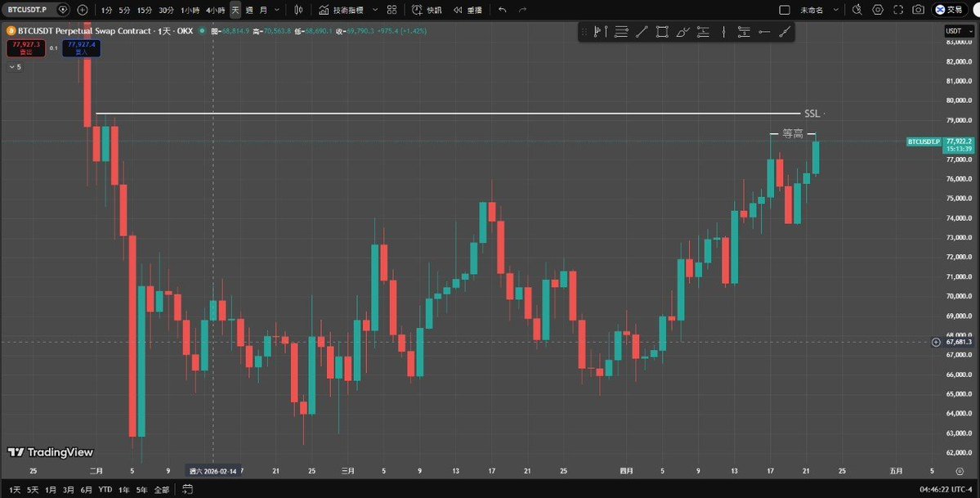Click the 未命名 layout name
980x498 pixels.
[812, 10]
